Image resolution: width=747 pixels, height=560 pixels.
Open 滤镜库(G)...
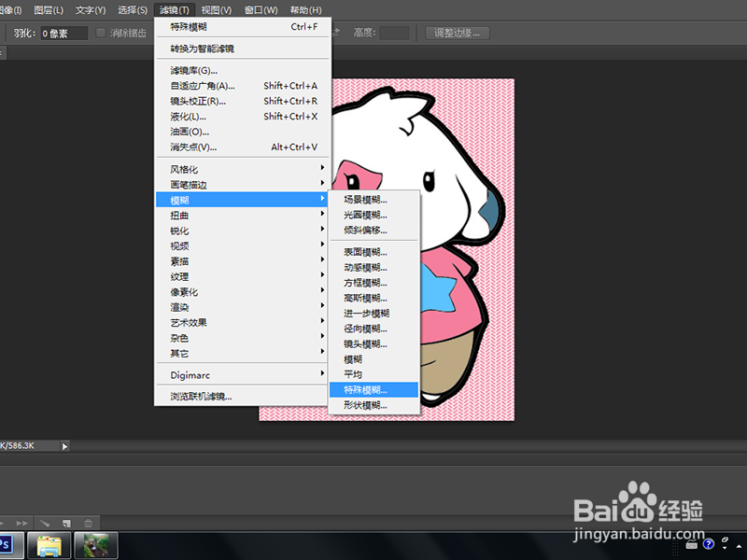[x=243, y=71]
